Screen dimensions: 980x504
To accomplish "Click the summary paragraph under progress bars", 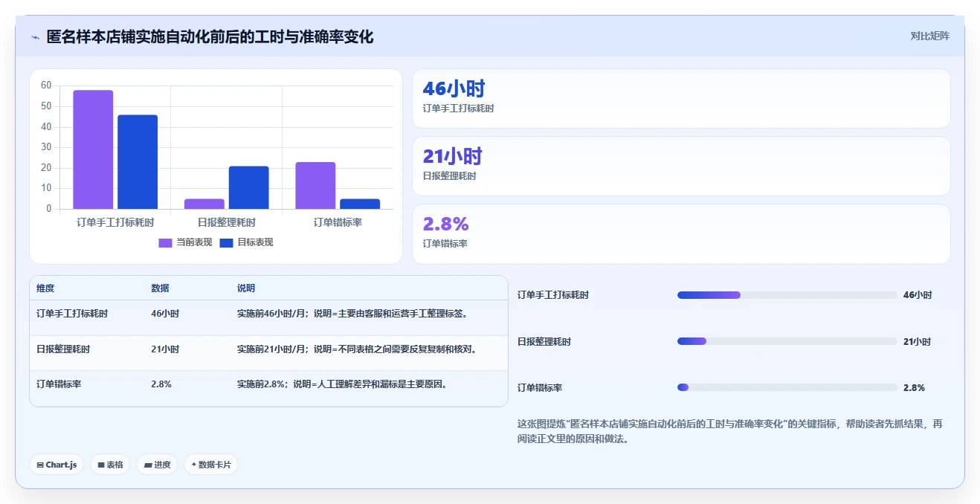I will click(x=731, y=431).
